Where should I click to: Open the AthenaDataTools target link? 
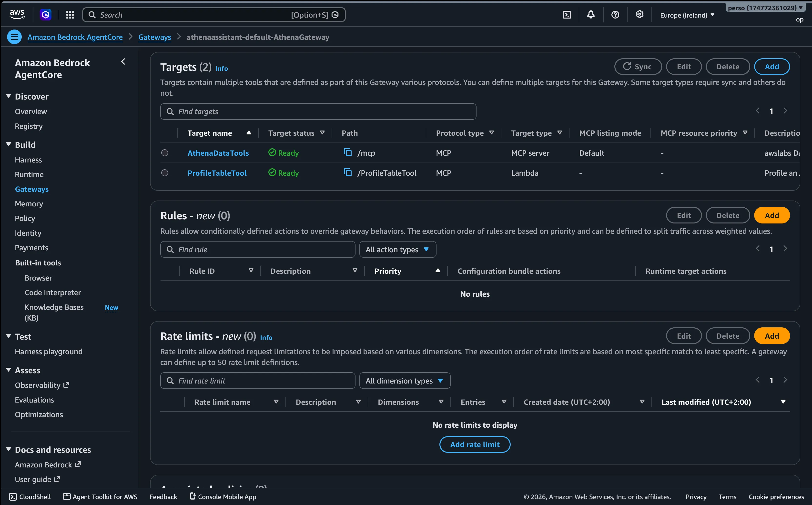point(218,153)
